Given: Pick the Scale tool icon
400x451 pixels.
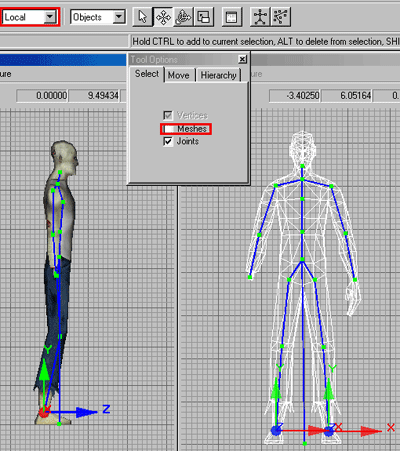Looking at the screenshot, I should pos(203,17).
